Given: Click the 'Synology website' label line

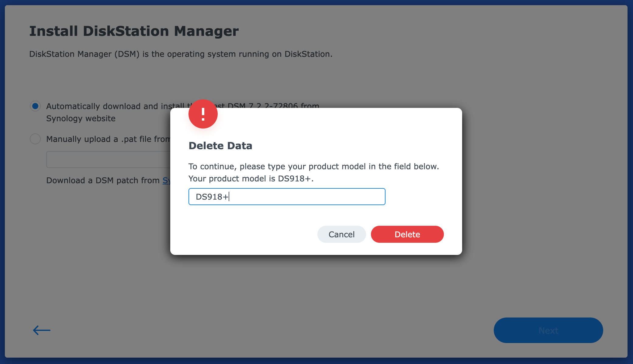Looking at the screenshot, I should 81,118.
